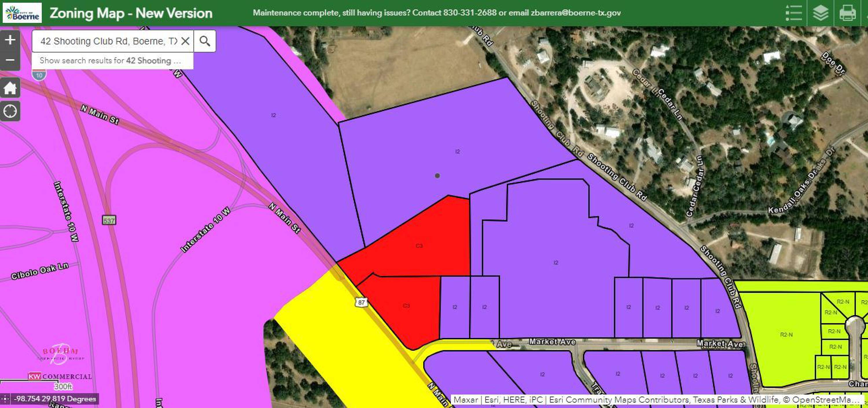Zoom in with the plus button
This screenshot has height=408, width=868.
pyautogui.click(x=10, y=40)
